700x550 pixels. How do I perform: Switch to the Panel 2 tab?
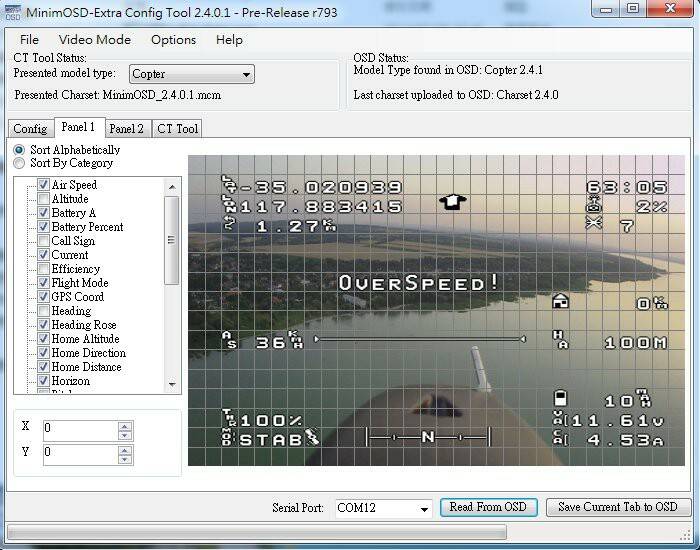[127, 129]
